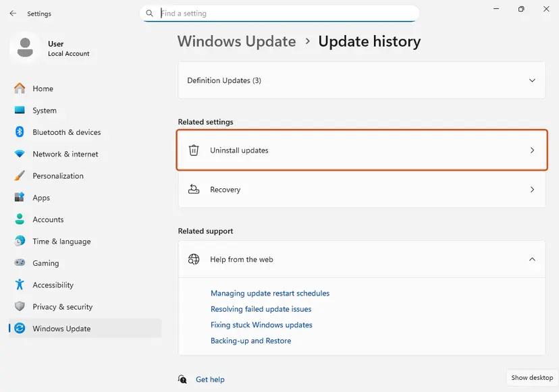Click the Accessibility figure icon
This screenshot has height=392, width=559.
(x=20, y=284)
